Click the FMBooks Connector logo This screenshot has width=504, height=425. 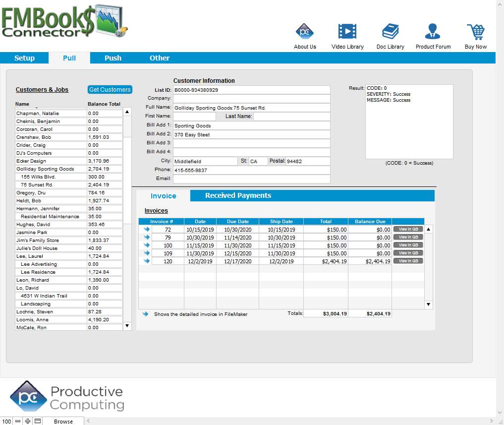point(64,21)
